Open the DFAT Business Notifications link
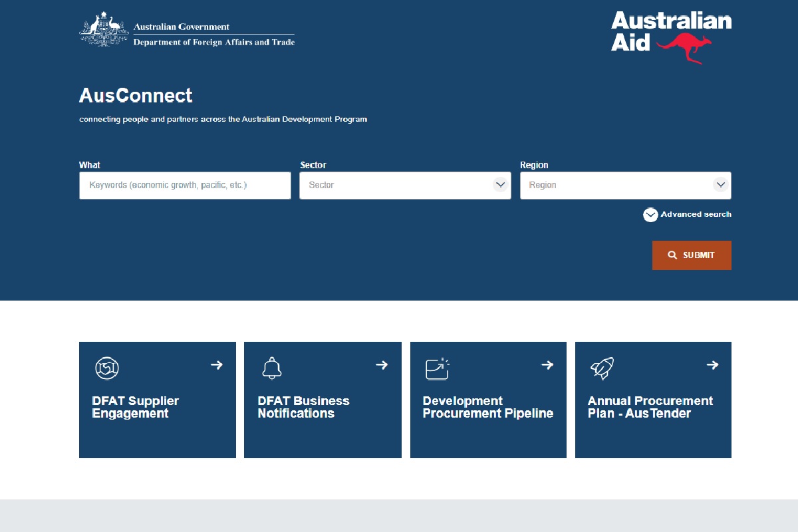This screenshot has width=798, height=532. 303,407
